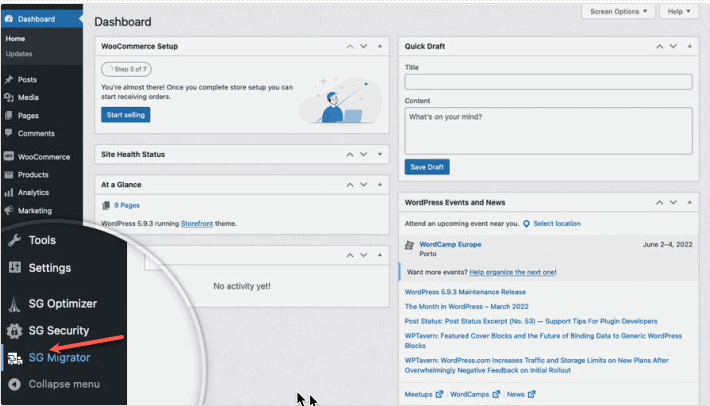The image size is (710, 406).
Task: Click the Step 3 of 7 progress badge
Action: point(126,69)
